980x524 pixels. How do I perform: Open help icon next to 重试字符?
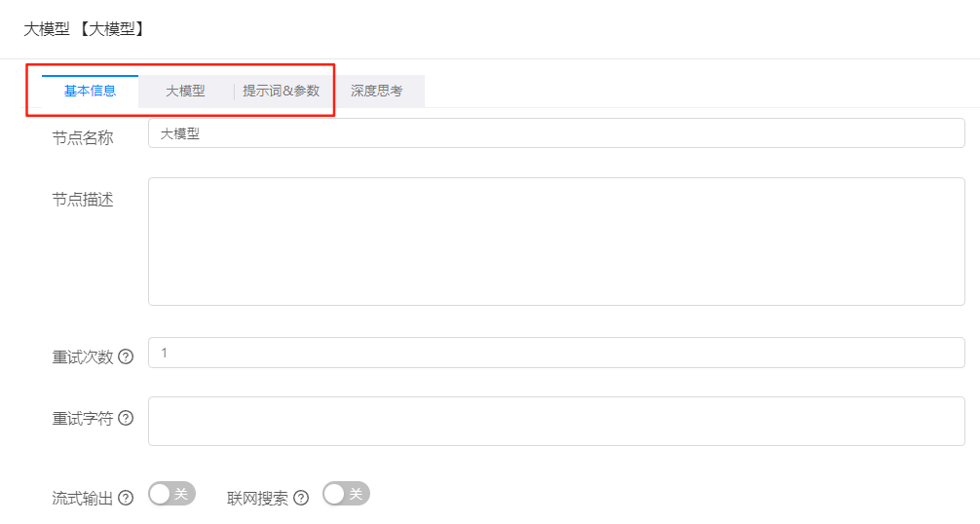[x=126, y=418]
